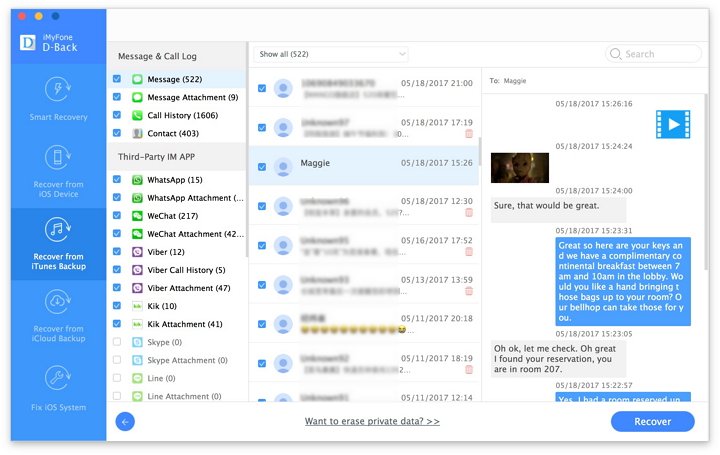
Task: Open the Groot photo thumbnail
Action: pos(520,168)
